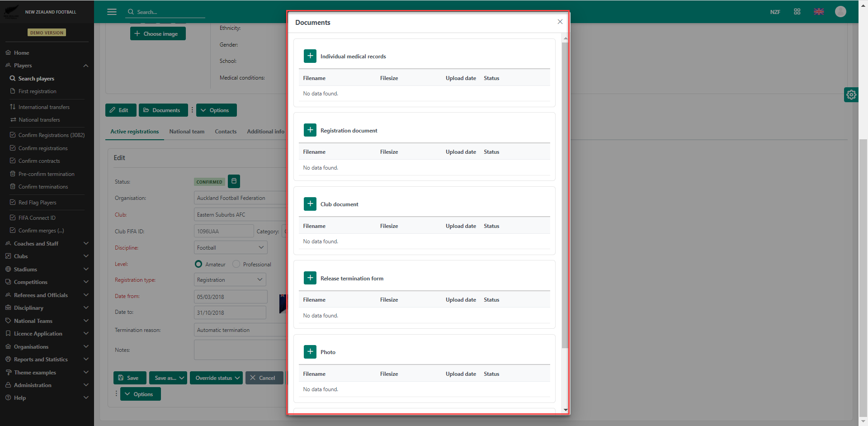The image size is (868, 426).
Task: Open the hamburger menu in top bar
Action: point(112,12)
